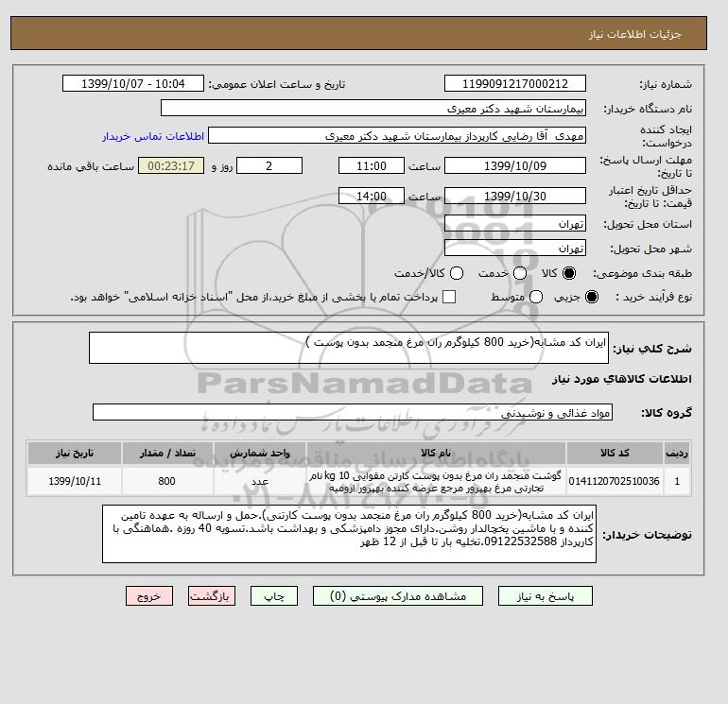
Task: Click the توضیحات خریدار notes text area
Action: click(349, 534)
